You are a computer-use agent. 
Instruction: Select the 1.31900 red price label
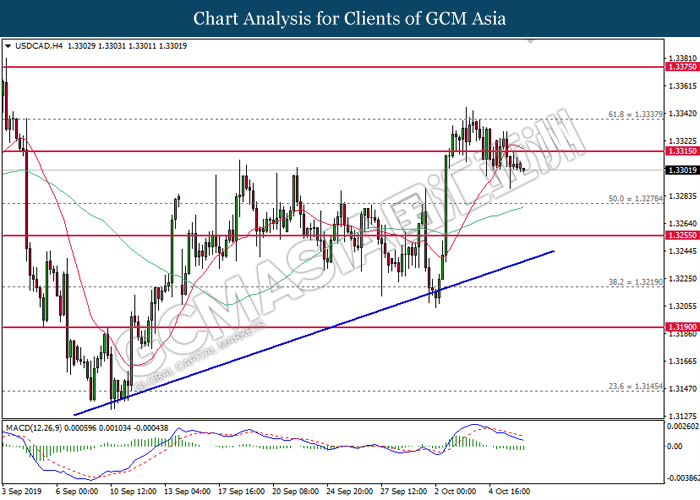click(x=682, y=327)
